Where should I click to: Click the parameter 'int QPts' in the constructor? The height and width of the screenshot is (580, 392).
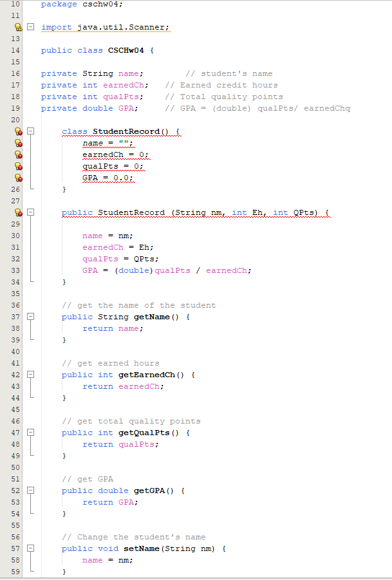(294, 212)
